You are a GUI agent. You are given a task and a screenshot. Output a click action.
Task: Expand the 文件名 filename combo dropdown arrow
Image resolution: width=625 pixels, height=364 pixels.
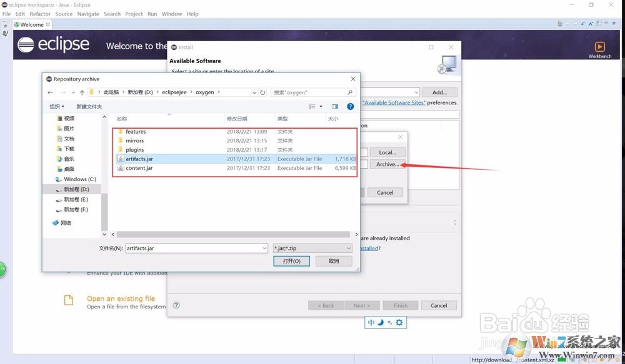[264, 248]
